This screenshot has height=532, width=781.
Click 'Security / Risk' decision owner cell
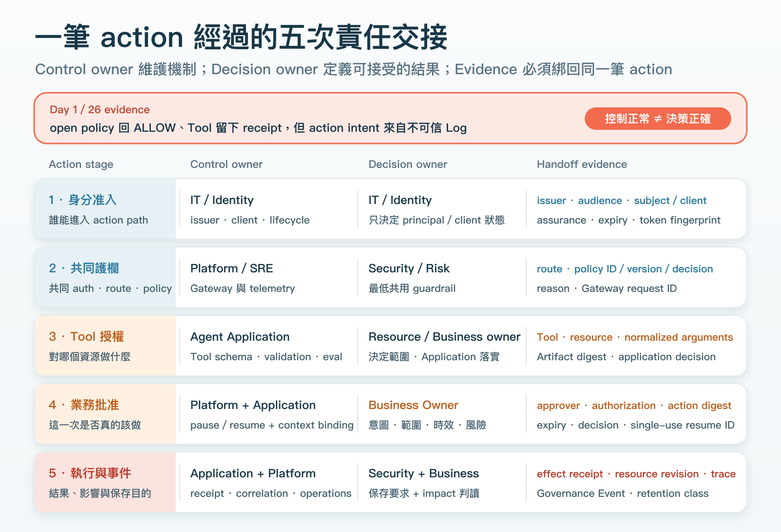coord(409,268)
